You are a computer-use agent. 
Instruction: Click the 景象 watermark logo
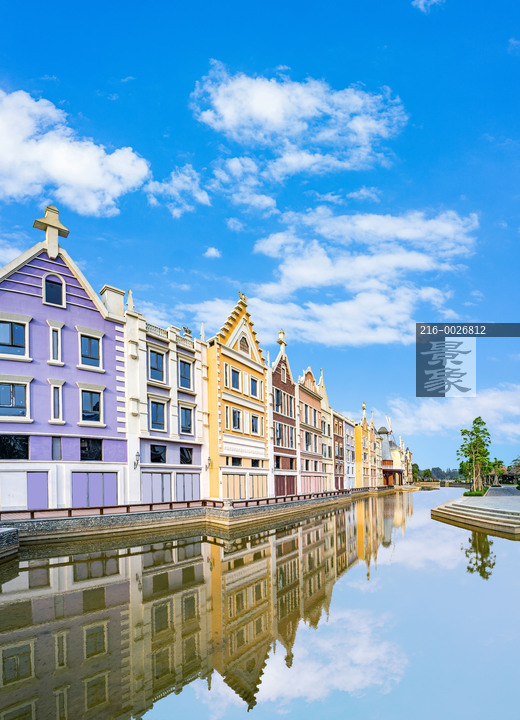coord(446,367)
